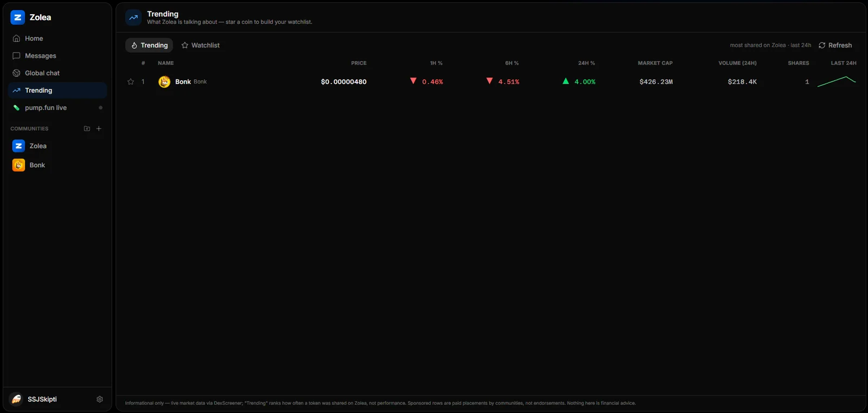Screen dimensions: 868x413
Task: Refresh the trending list
Action: (x=835, y=46)
